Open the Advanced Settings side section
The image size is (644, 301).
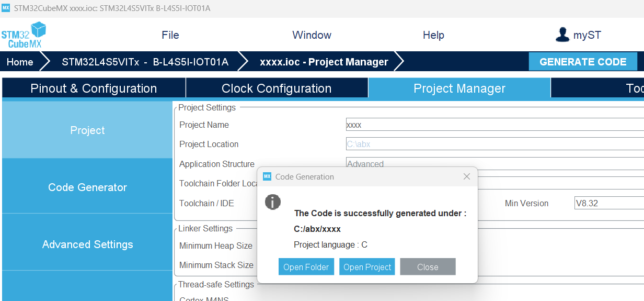(x=87, y=244)
